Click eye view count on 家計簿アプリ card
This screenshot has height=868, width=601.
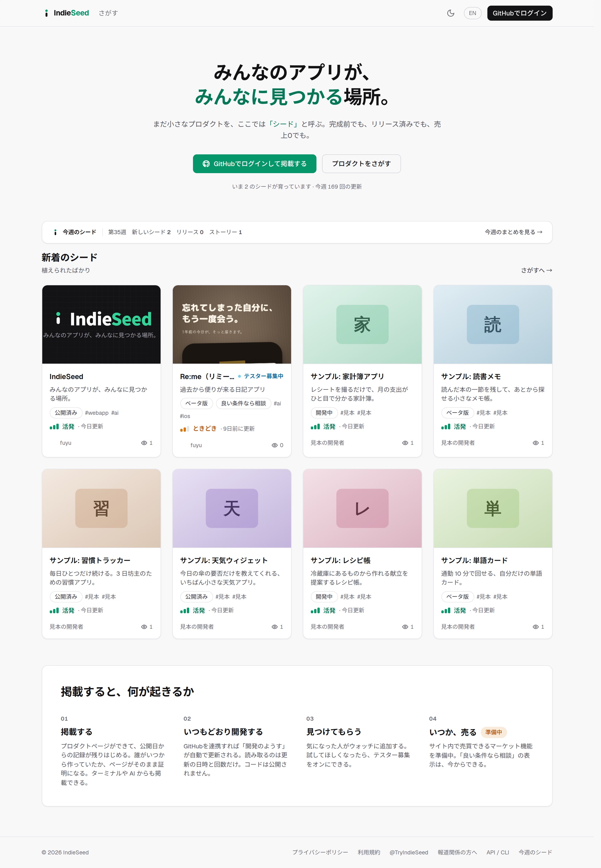tap(408, 443)
